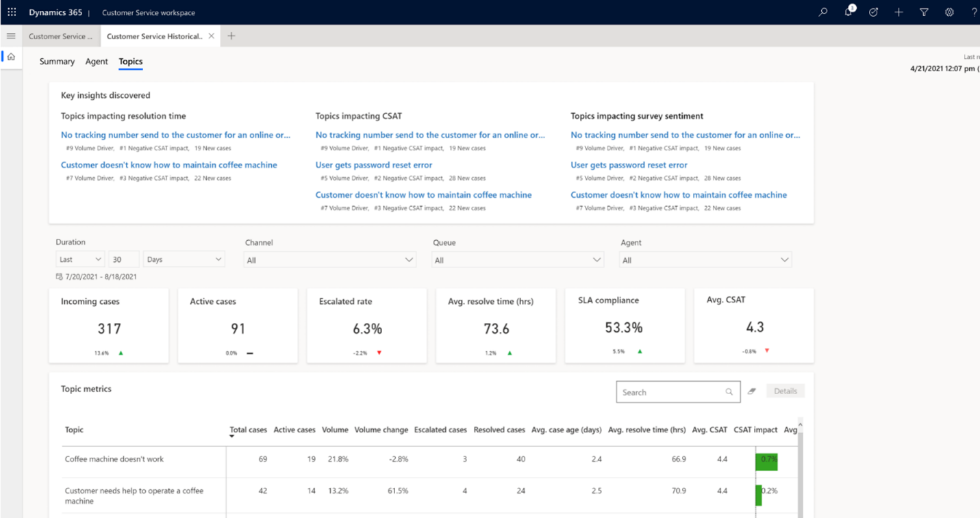Open the app launcher waffle icon
The height and width of the screenshot is (518, 980).
[12, 12]
